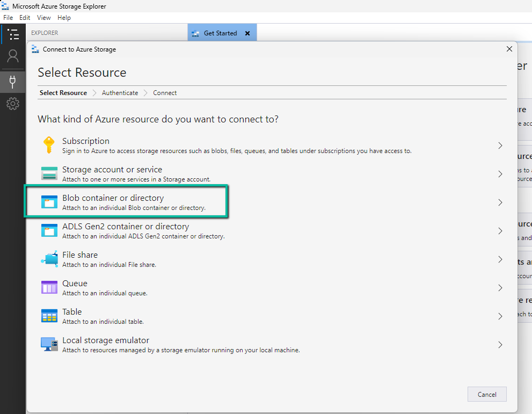This screenshot has height=414, width=532.
Task: Click the Subscription key icon
Action: point(49,145)
